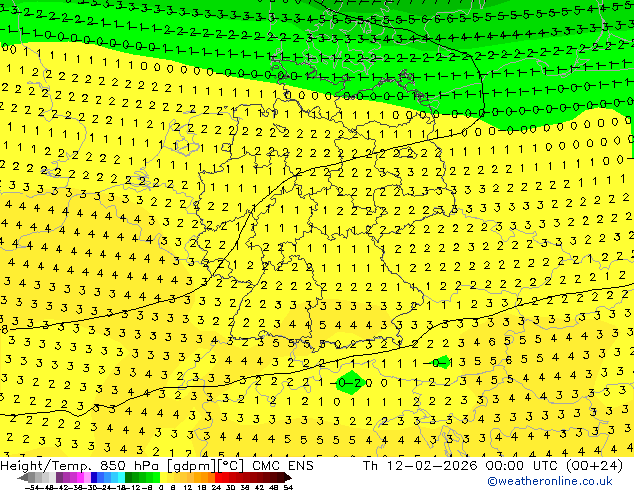The image size is (634, 490).
Task: Click the green patch labeled '-0-2' on the map
Action: pos(351,382)
